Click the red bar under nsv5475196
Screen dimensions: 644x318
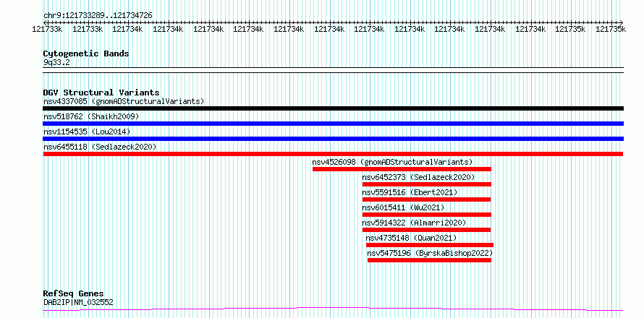tap(429, 260)
